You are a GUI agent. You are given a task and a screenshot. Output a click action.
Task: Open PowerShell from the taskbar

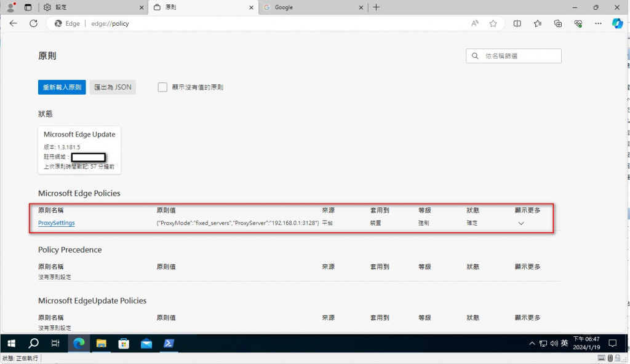tap(169, 343)
